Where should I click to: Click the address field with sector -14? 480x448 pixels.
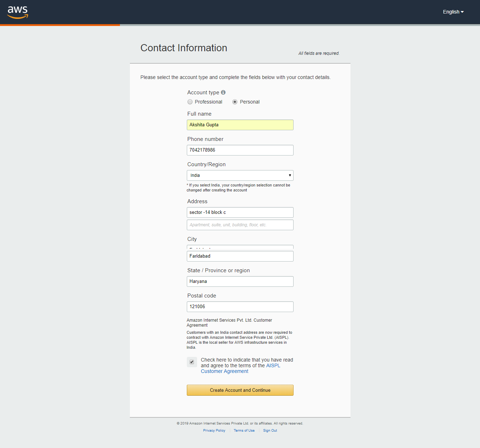tap(240, 212)
